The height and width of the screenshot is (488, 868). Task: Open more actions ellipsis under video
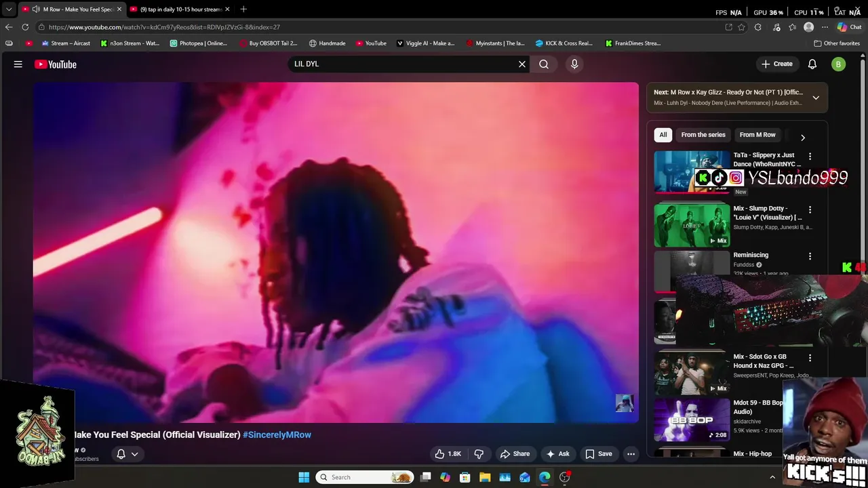[631, 454]
